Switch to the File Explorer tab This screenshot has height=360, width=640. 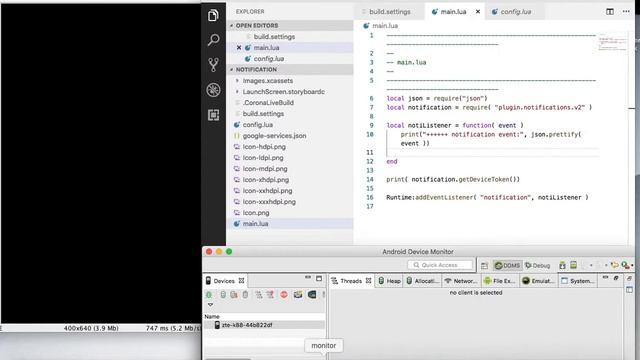500,281
